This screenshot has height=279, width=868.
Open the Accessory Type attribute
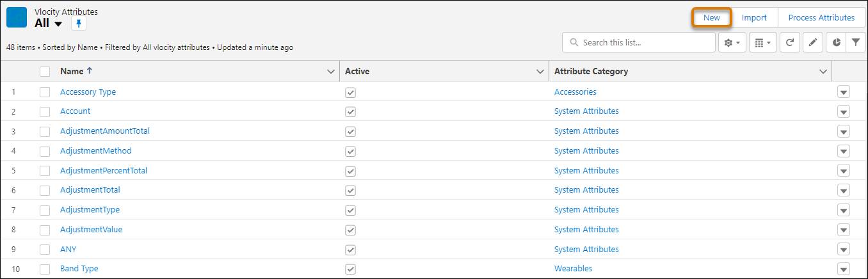point(88,92)
